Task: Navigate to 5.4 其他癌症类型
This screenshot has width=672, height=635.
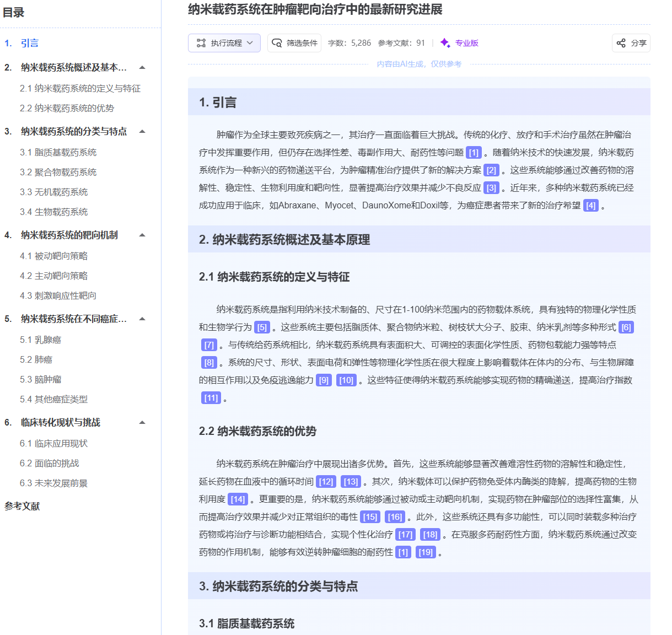Action: point(54,399)
